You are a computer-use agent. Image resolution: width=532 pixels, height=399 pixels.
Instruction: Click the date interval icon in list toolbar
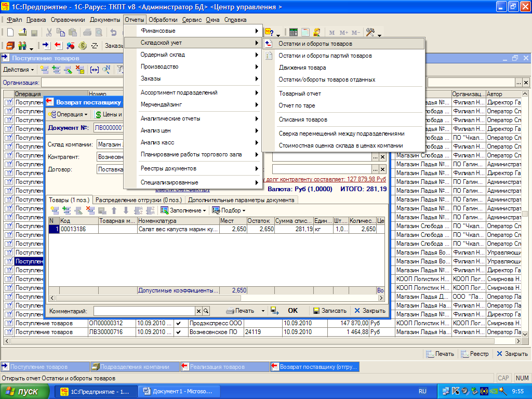(95, 70)
